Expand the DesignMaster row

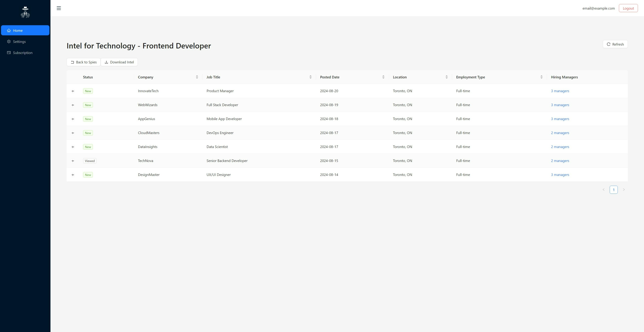[x=73, y=175]
